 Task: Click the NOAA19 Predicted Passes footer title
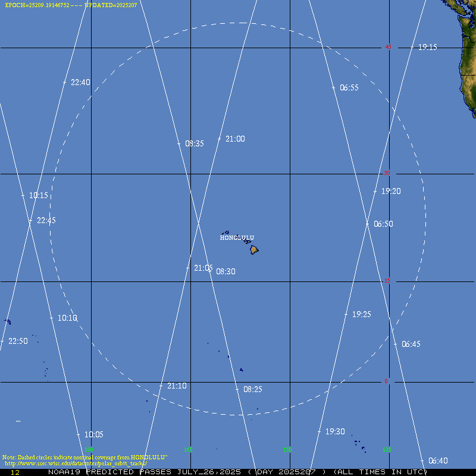tap(144, 472)
